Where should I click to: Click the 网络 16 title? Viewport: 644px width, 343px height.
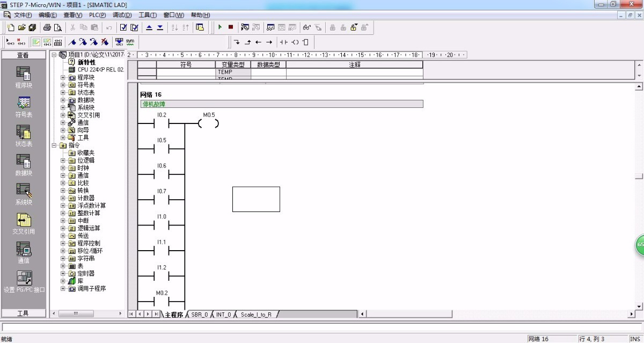tap(151, 94)
